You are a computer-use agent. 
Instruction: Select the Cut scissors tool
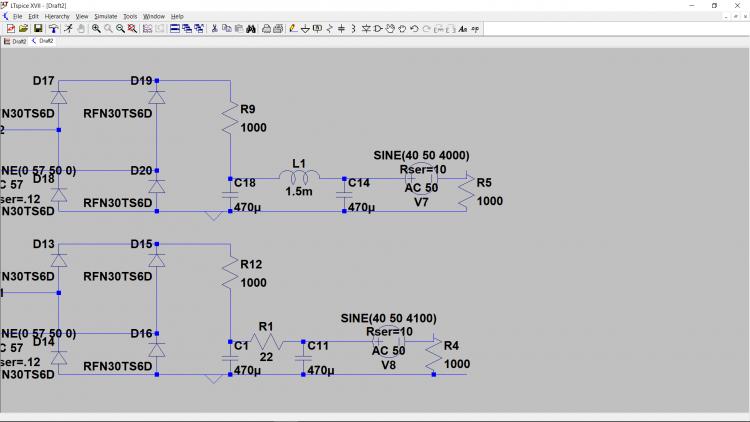[x=213, y=29]
